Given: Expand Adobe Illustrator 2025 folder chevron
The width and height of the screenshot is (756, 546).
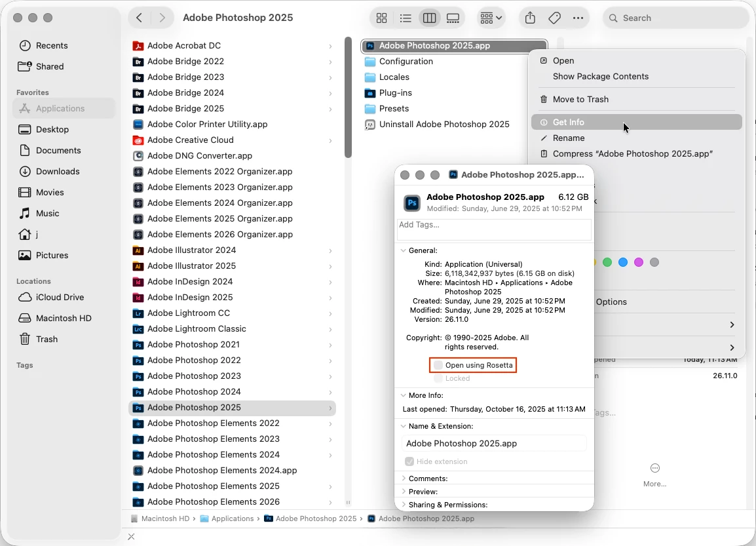Looking at the screenshot, I should (330, 266).
